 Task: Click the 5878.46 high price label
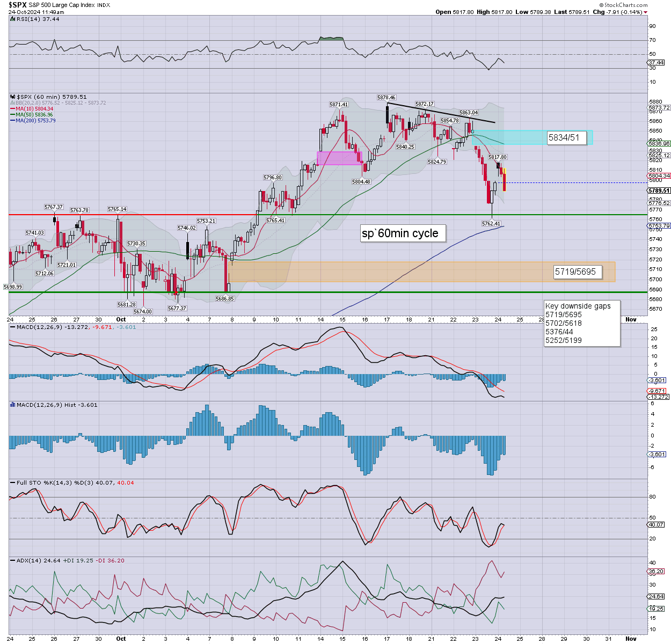pos(386,98)
